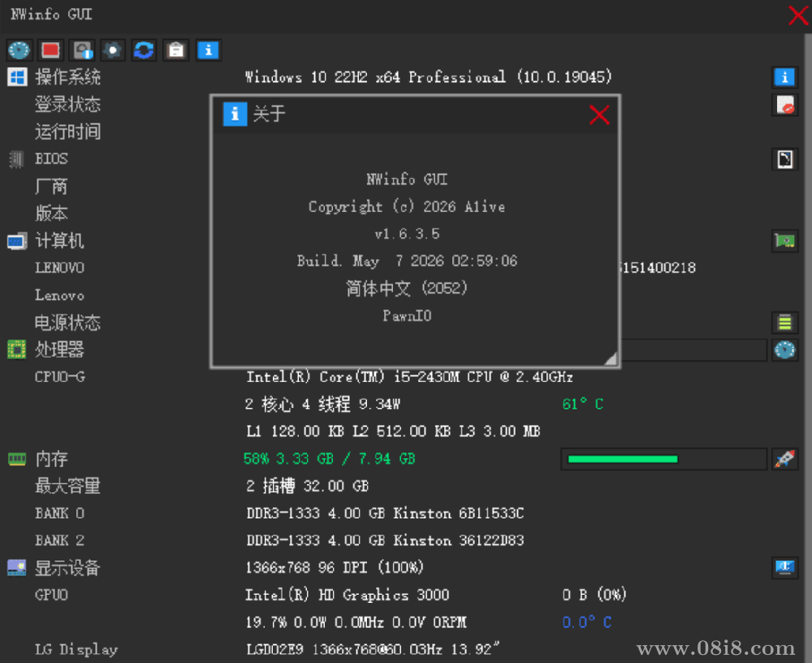Click the red square icon in the top toolbar
The width and height of the screenshot is (812, 663).
tap(50, 50)
